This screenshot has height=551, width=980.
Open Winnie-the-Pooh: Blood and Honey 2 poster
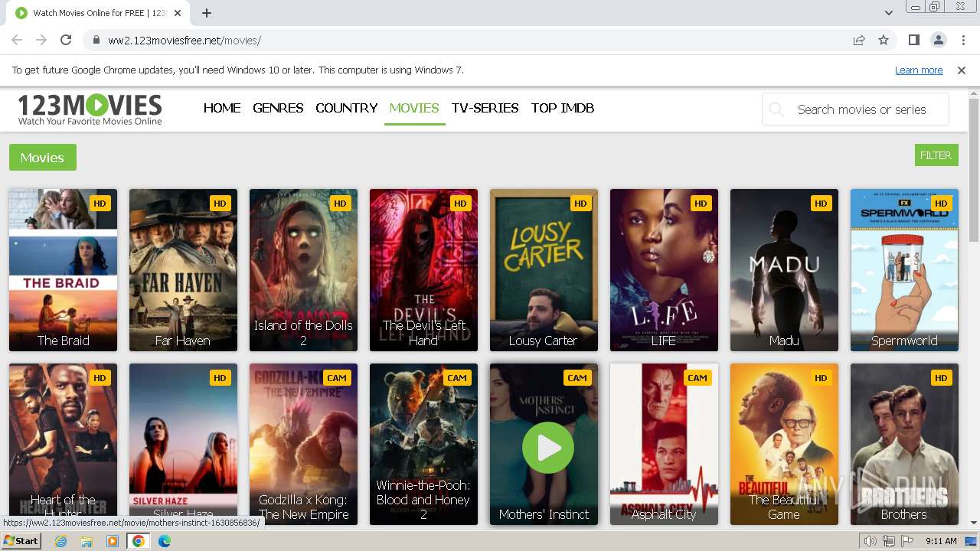(423, 444)
